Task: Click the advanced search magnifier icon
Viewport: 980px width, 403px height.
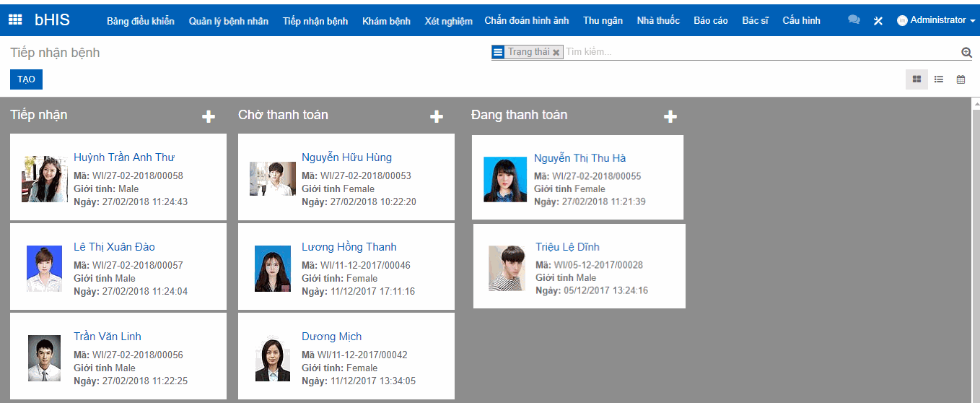Action: 966,52
